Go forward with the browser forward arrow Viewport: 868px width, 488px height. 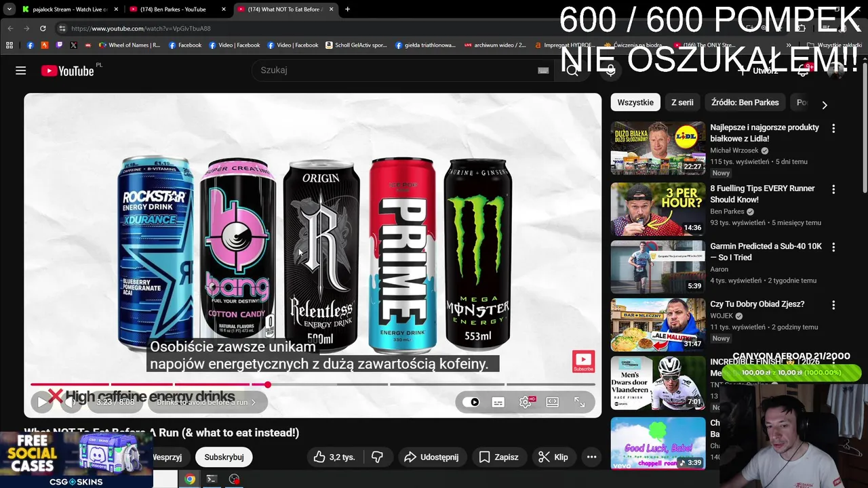click(x=26, y=28)
